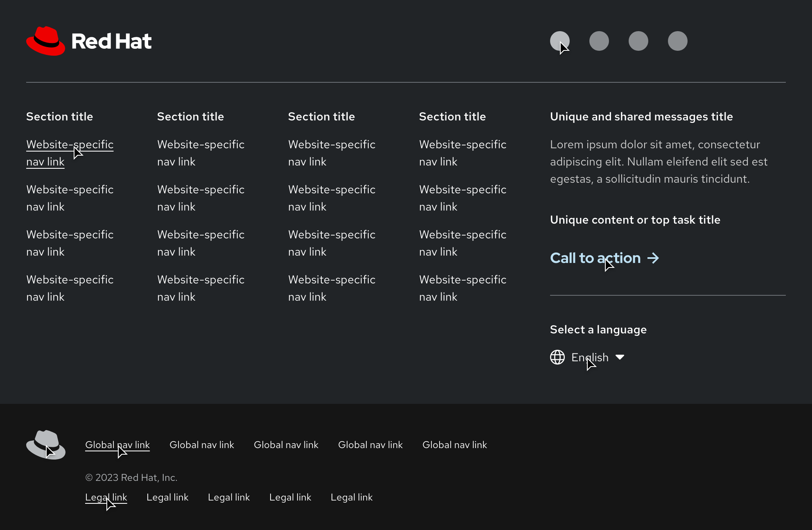Select the third gray utility icon top right

click(x=638, y=41)
